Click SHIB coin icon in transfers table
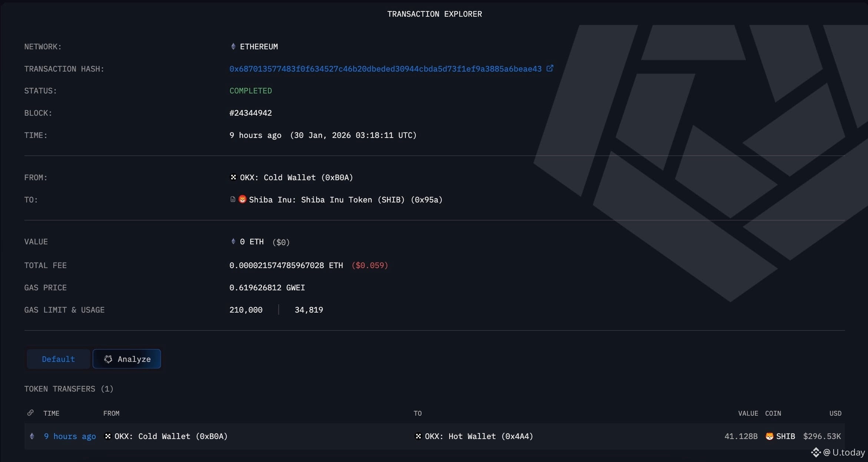This screenshot has height=462, width=868. pyautogui.click(x=769, y=436)
